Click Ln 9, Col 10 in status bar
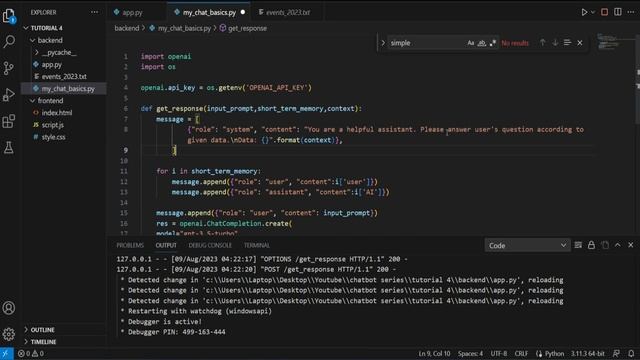640x360 pixels. point(434,354)
